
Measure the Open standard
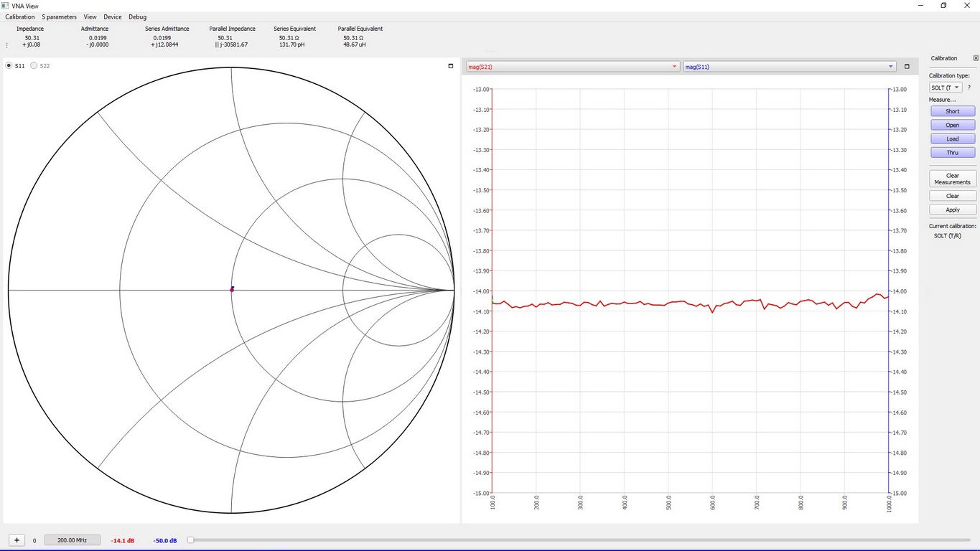(x=953, y=125)
